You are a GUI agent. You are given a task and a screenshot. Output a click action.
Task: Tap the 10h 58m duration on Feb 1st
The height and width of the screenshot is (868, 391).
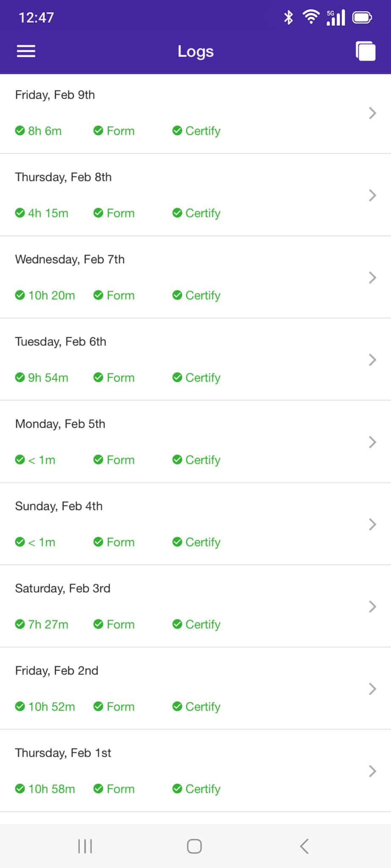point(51,789)
